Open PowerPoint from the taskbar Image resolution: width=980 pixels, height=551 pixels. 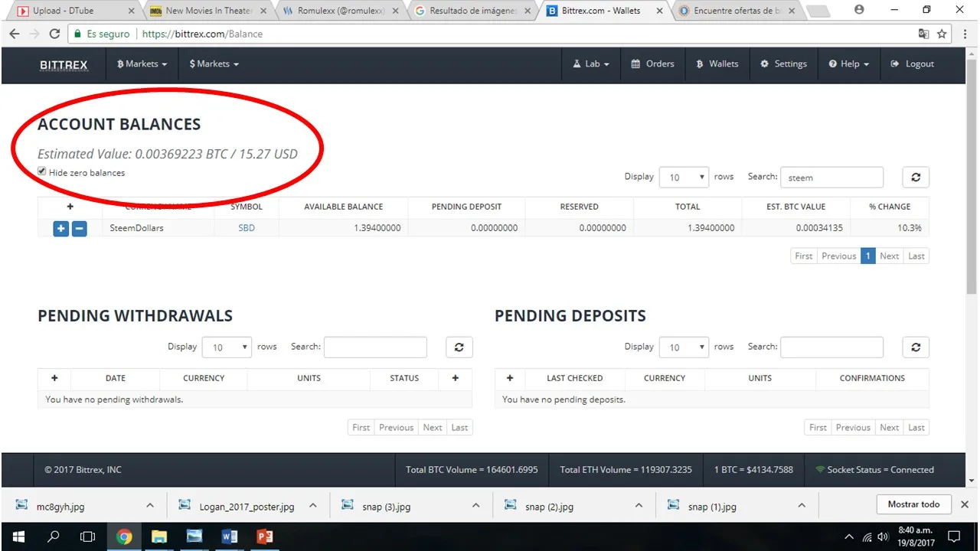coord(264,536)
